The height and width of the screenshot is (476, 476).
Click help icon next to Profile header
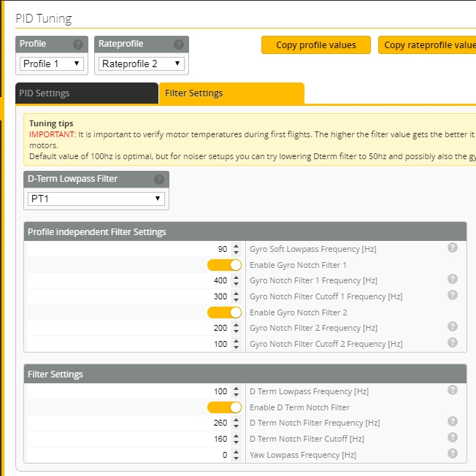pos(78,45)
